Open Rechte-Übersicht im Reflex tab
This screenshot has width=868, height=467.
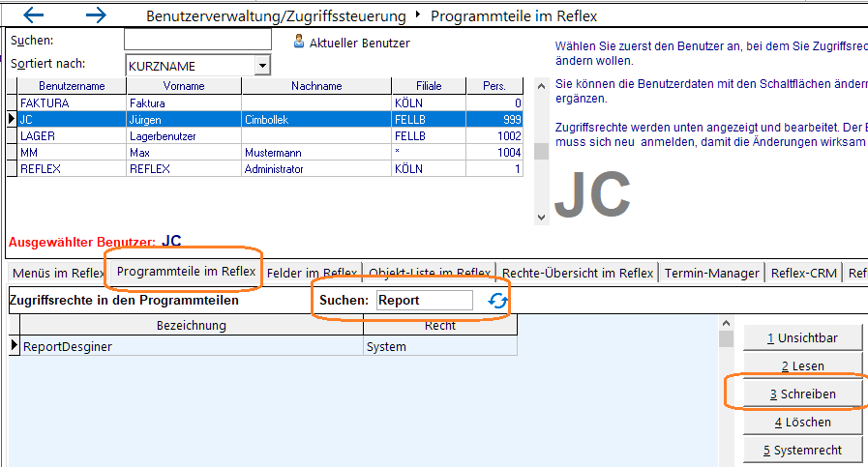point(578,273)
